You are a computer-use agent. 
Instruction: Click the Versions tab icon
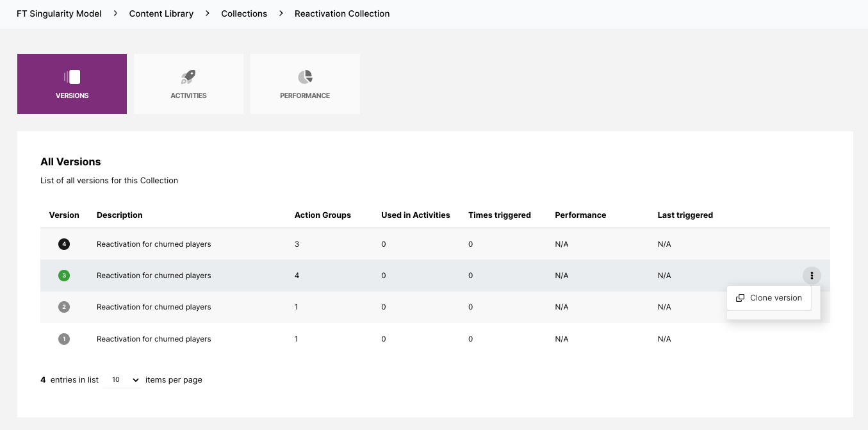(x=72, y=77)
